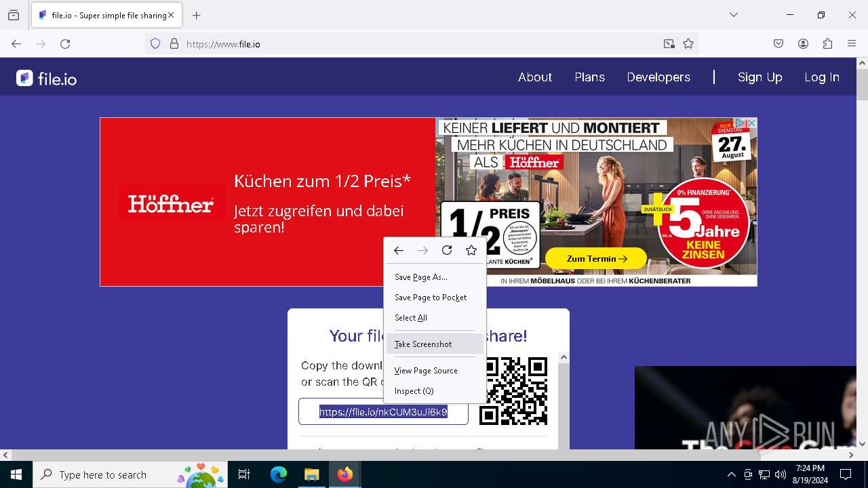The image size is (868, 488).
Task: Launch Microsoft Edge from taskbar
Action: pyautogui.click(x=279, y=474)
